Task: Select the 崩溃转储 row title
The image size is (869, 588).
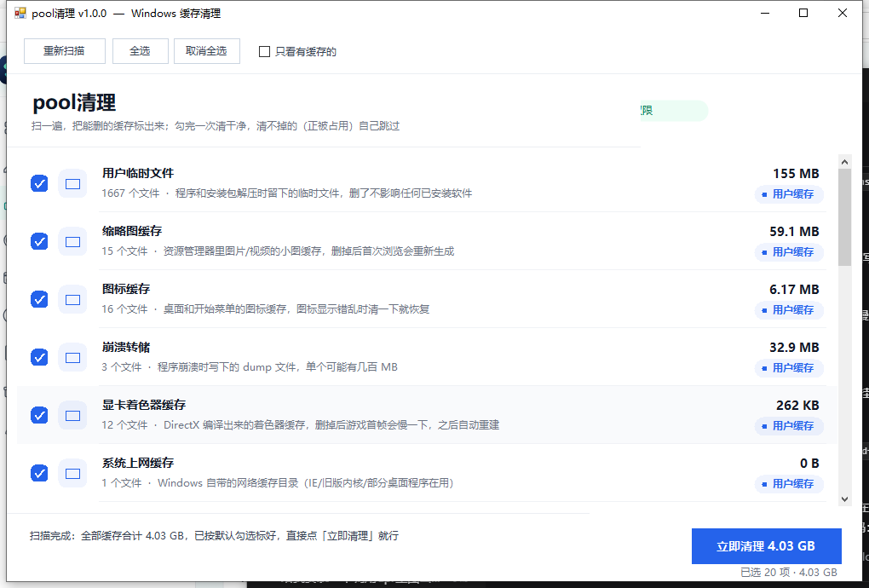Action: coord(126,347)
